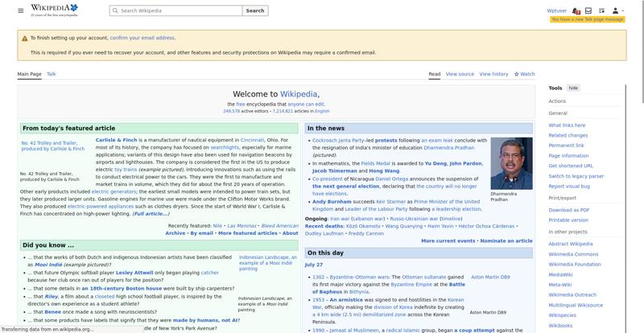This screenshot has height=333, width=644.
Task: Click the Wikipedia logo
Action: click(x=54, y=10)
